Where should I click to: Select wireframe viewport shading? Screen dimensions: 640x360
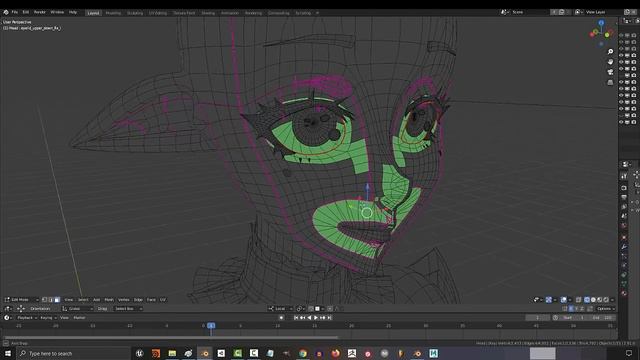coord(587,300)
